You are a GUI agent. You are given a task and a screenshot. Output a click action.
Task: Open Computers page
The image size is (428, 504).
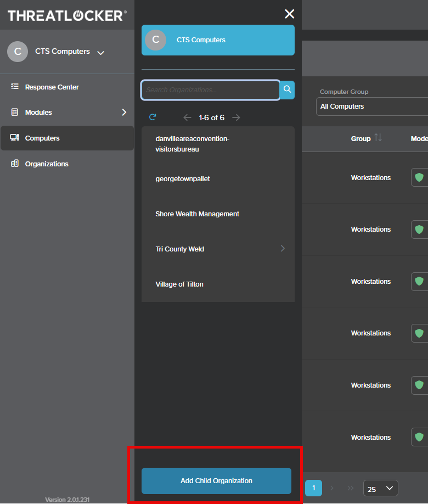point(67,138)
